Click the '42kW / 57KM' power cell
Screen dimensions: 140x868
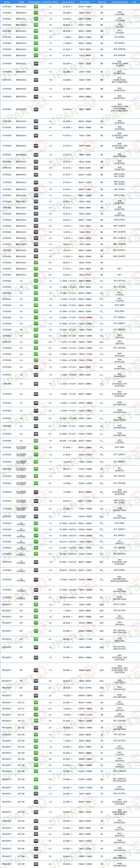85,262
